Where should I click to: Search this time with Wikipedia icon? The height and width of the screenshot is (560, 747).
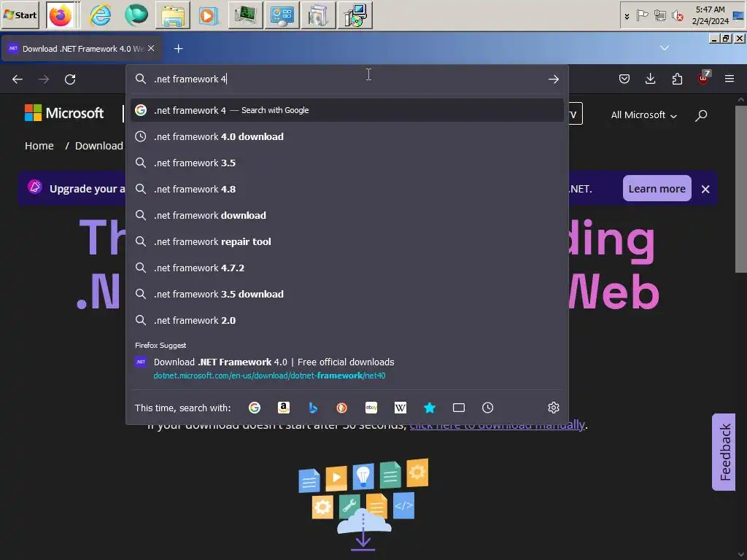point(400,408)
